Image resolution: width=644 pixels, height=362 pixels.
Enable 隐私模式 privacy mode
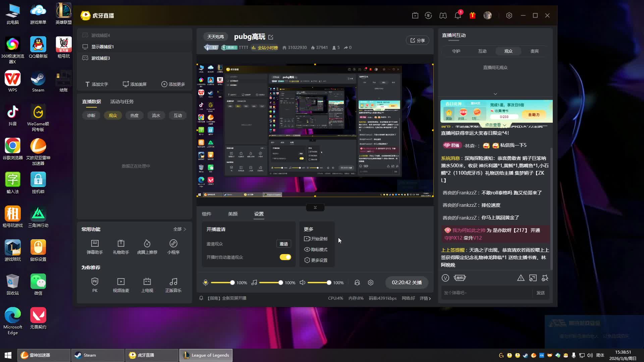pyautogui.click(x=316, y=249)
